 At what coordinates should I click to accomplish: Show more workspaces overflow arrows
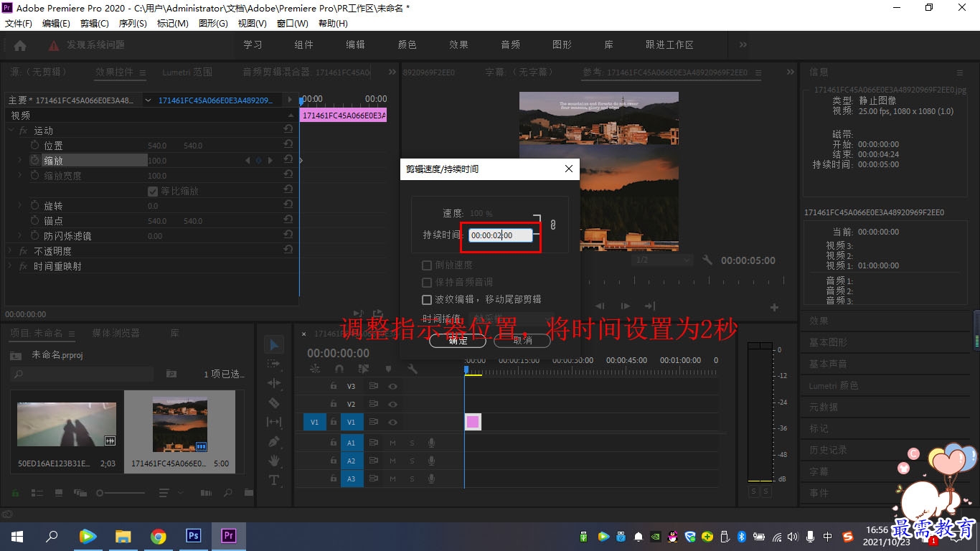[743, 44]
